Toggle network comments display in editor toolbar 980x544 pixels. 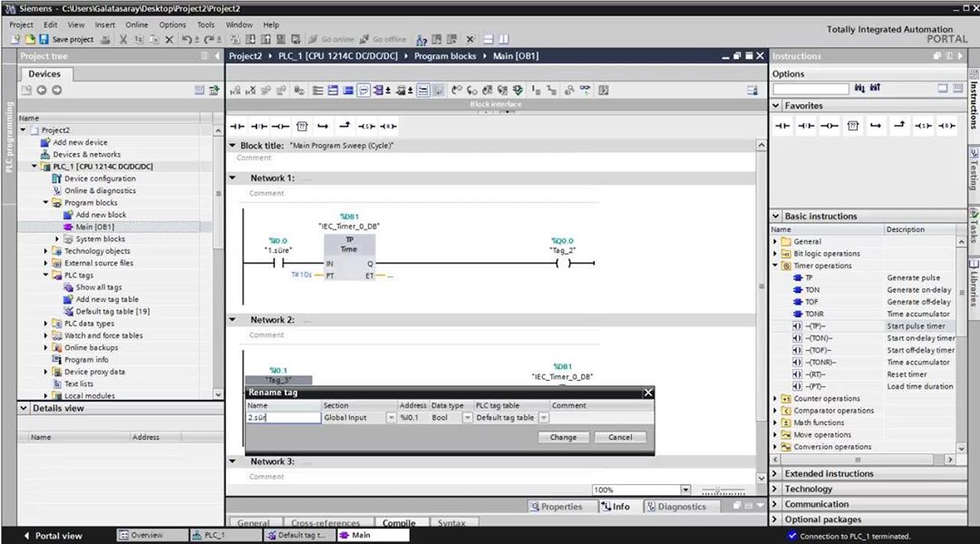pos(364,91)
